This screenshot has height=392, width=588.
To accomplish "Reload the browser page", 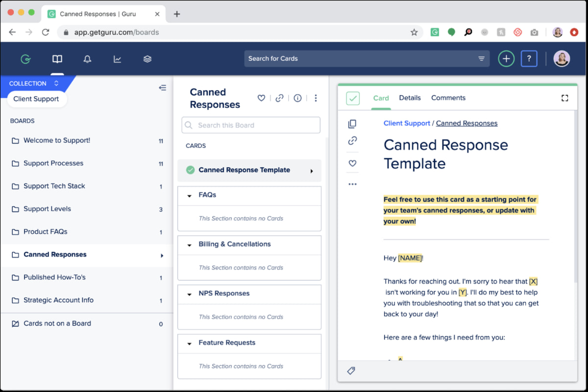I will 46,32.
